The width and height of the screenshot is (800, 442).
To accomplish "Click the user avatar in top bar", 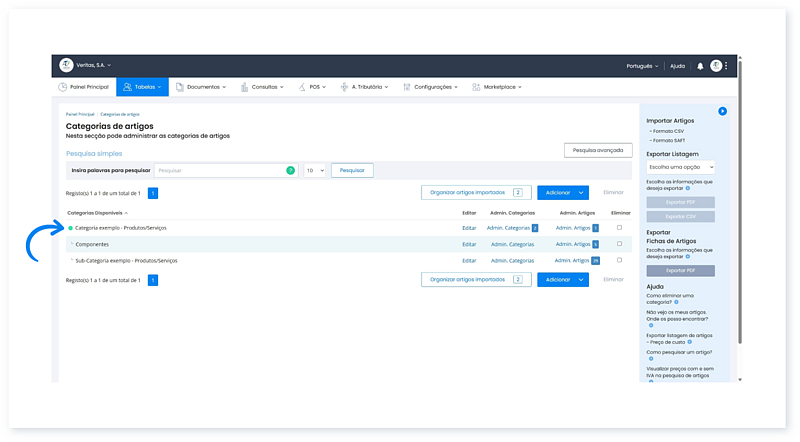I will 716,66.
